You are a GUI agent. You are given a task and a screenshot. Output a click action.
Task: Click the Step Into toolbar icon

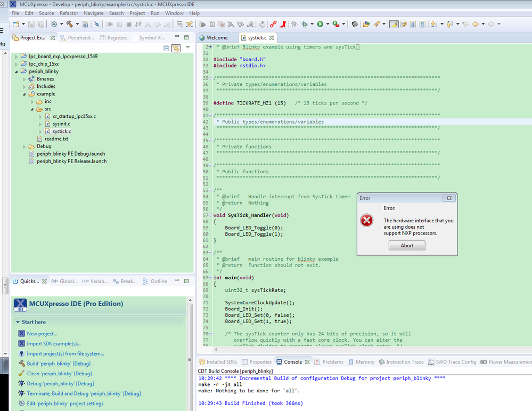(148, 24)
